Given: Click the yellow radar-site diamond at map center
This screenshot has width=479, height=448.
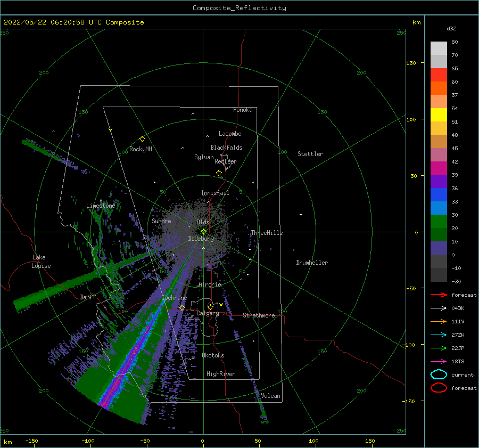Looking at the screenshot, I should (x=203, y=232).
